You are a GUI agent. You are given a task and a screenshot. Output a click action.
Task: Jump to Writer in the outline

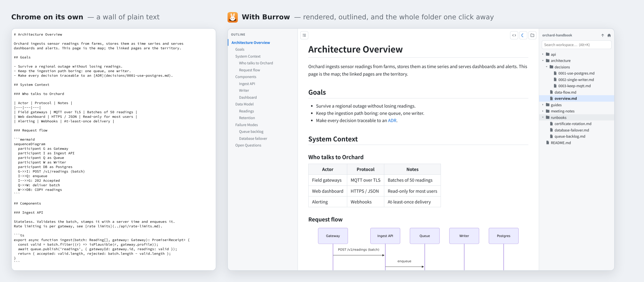click(x=244, y=91)
